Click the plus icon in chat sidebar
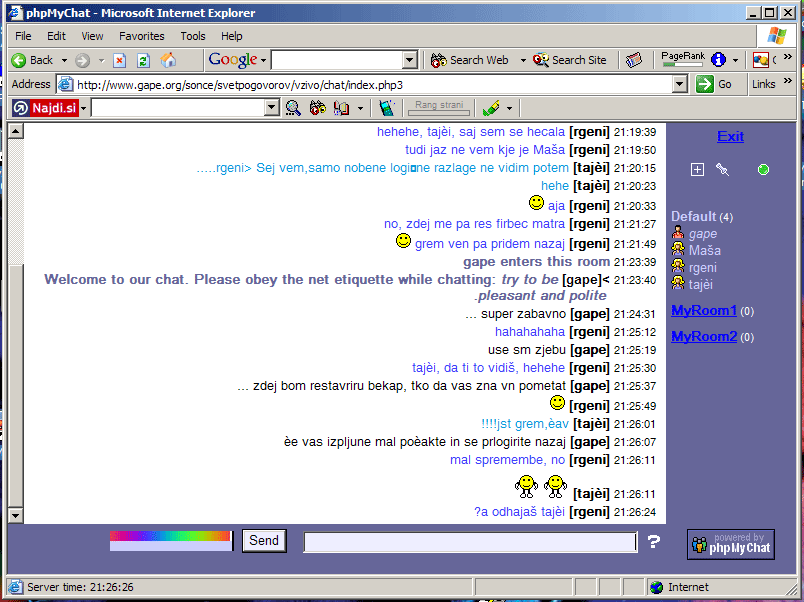The image size is (804, 602). tap(697, 170)
